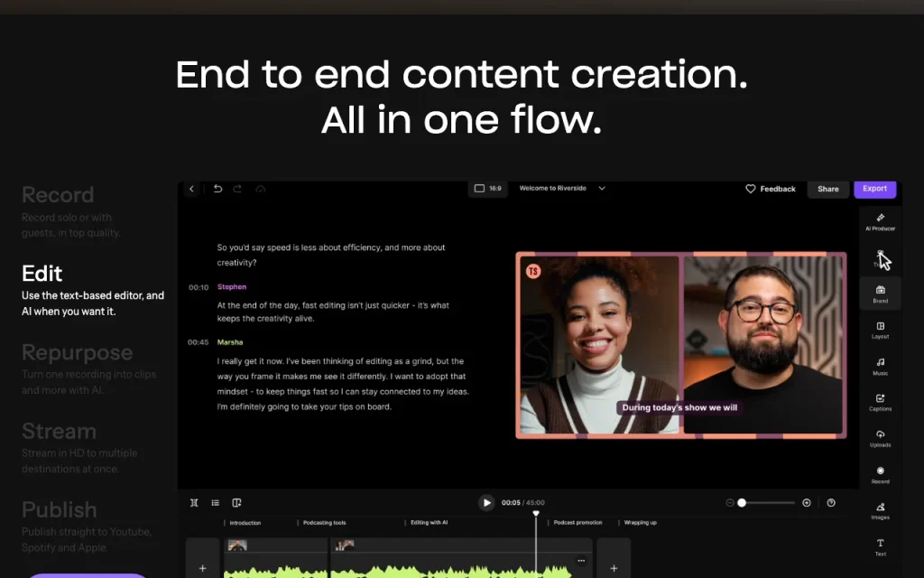Select the Stream tab on the left
Screen dimensions: 924x578
79,448
